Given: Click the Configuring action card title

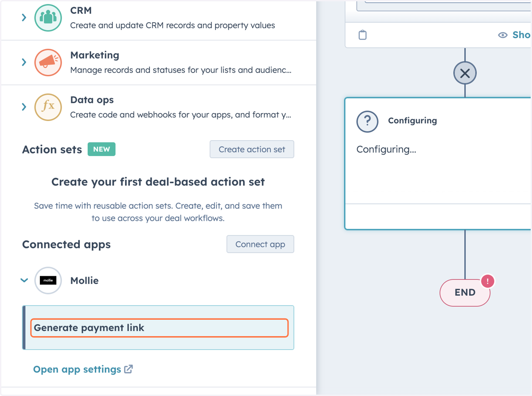Looking at the screenshot, I should [412, 121].
